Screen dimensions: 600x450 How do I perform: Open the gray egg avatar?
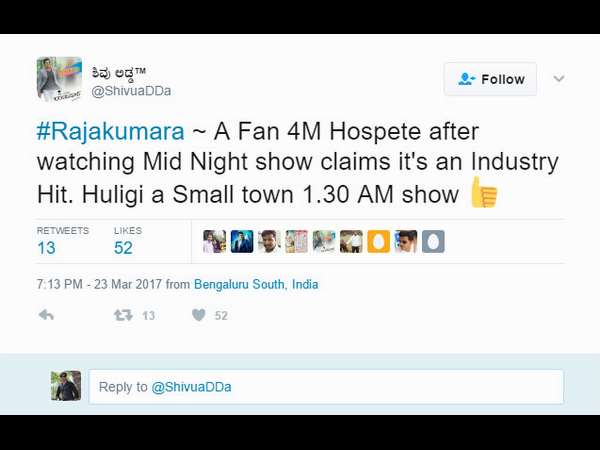(433, 241)
